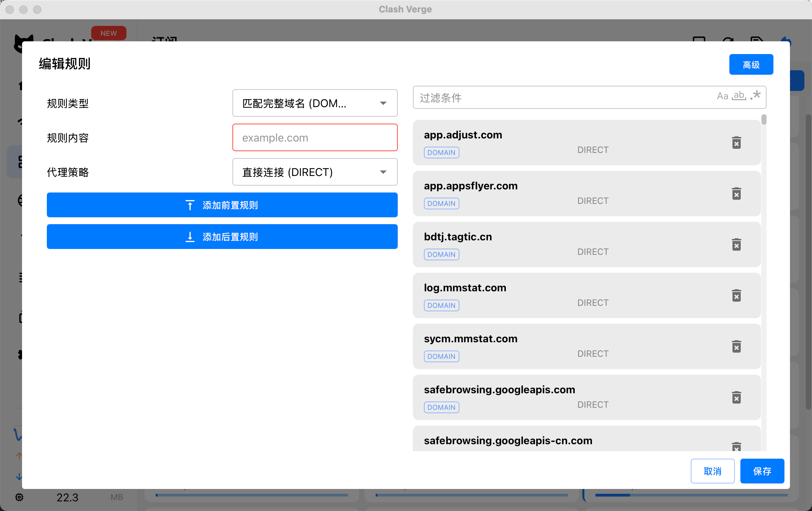Image resolution: width=812 pixels, height=511 pixels.
Task: Toggle match whole word filter option
Action: point(739,95)
